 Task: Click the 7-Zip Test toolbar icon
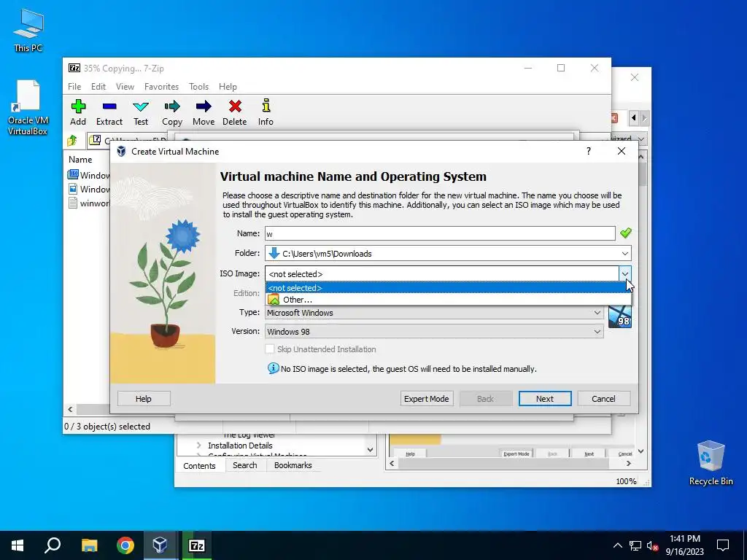pos(141,106)
